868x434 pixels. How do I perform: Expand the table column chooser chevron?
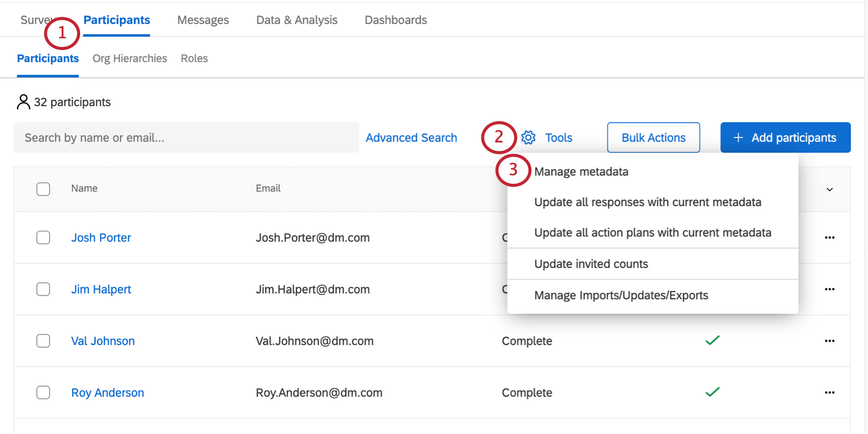click(830, 189)
